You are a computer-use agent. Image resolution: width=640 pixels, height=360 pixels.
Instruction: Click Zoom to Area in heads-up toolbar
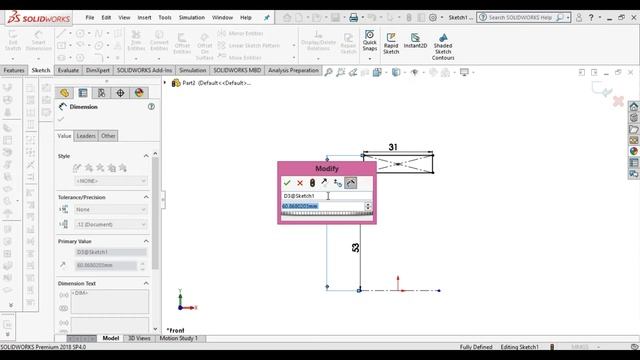pyautogui.click(x=341, y=72)
